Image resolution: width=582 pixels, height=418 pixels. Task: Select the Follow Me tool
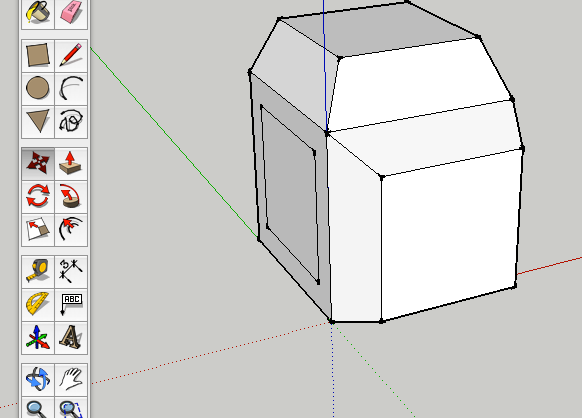71,197
